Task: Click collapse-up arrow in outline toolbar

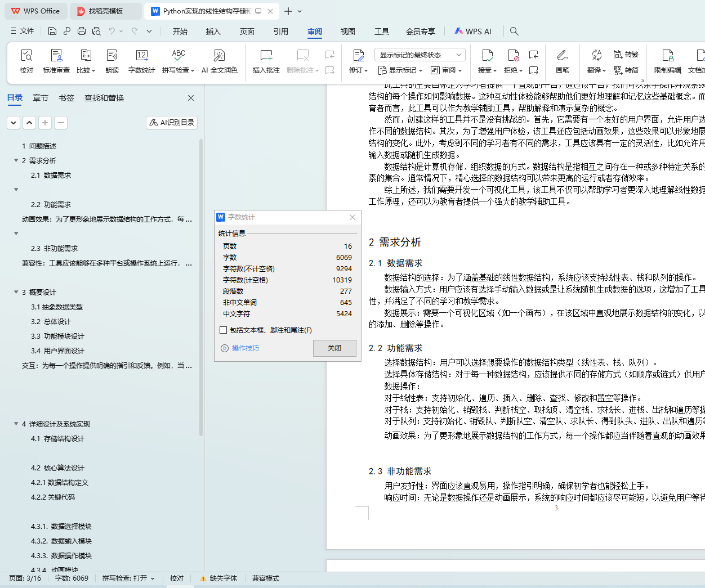Action: coord(29,122)
